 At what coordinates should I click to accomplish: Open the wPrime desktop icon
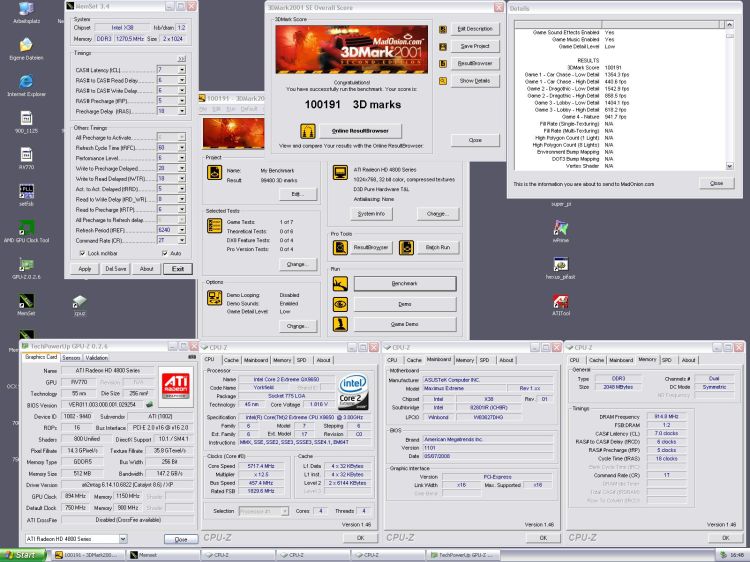pos(560,226)
